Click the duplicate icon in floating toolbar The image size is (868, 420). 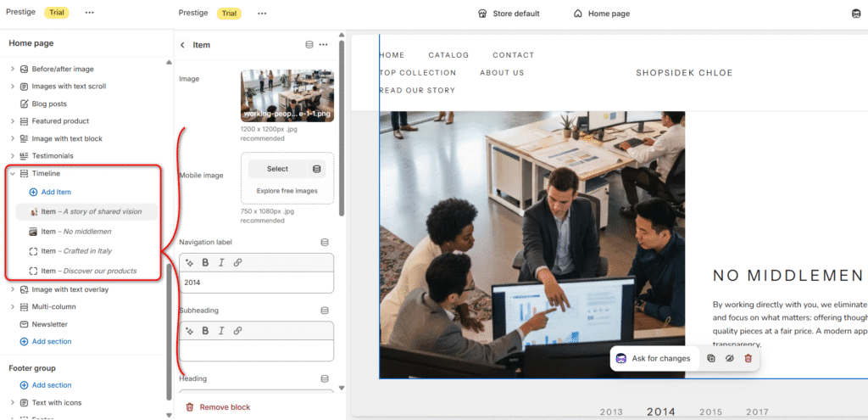(711, 359)
